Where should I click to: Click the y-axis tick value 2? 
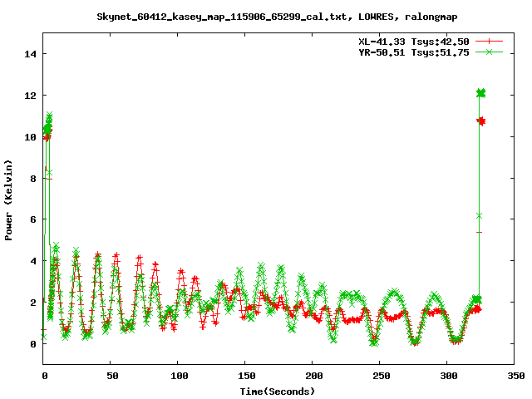pyautogui.click(x=33, y=303)
